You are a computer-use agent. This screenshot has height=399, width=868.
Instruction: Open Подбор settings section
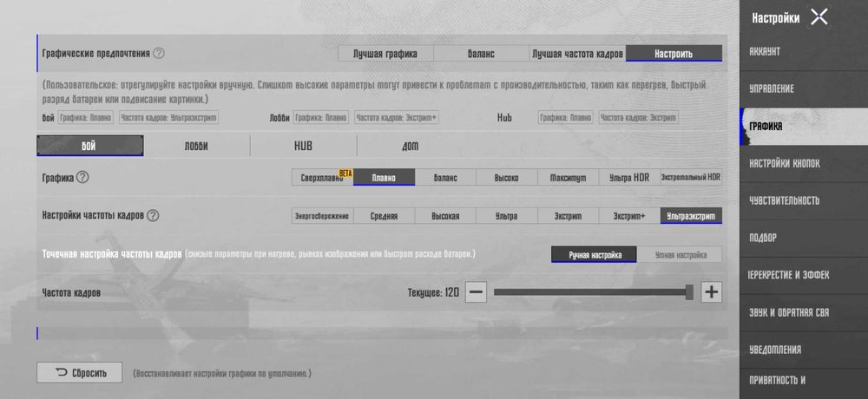[x=804, y=238]
